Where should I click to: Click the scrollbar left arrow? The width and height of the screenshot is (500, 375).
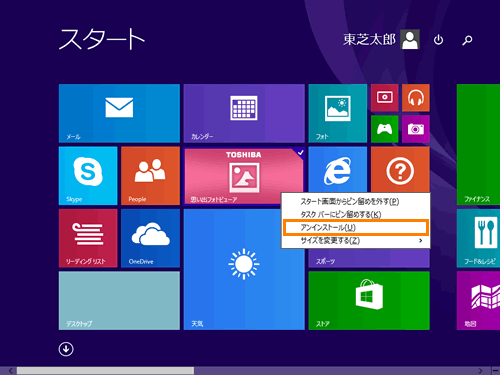pos(11,371)
